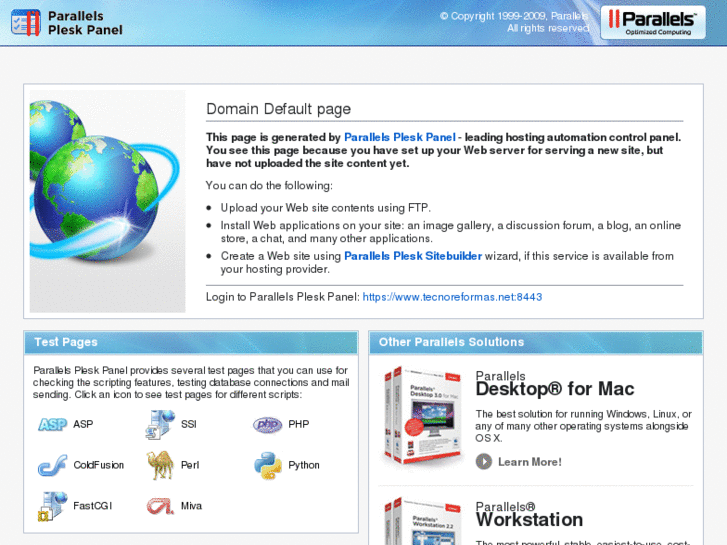The image size is (727, 545).
Task: Click the Desktop® for Mac heading
Action: coord(555,389)
